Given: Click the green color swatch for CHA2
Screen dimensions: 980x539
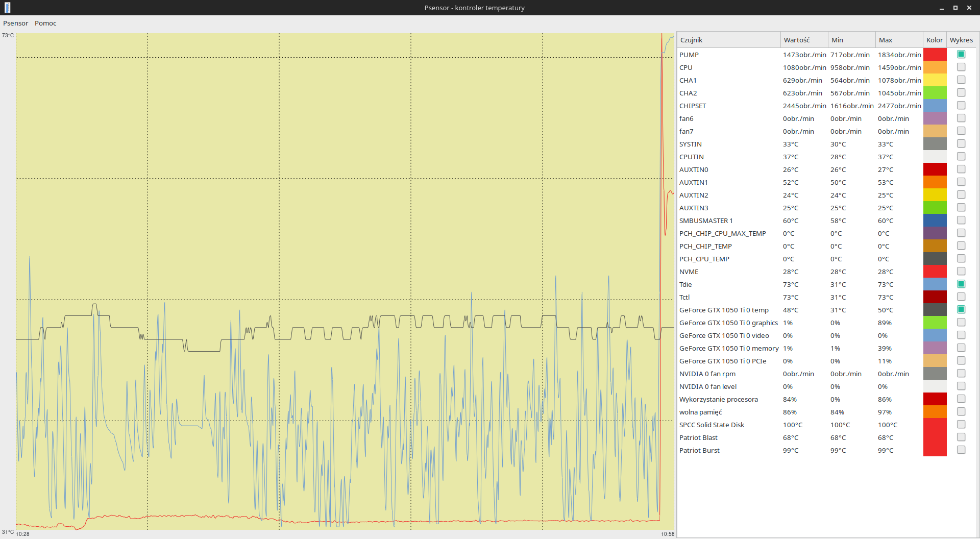Looking at the screenshot, I should 935,92.
